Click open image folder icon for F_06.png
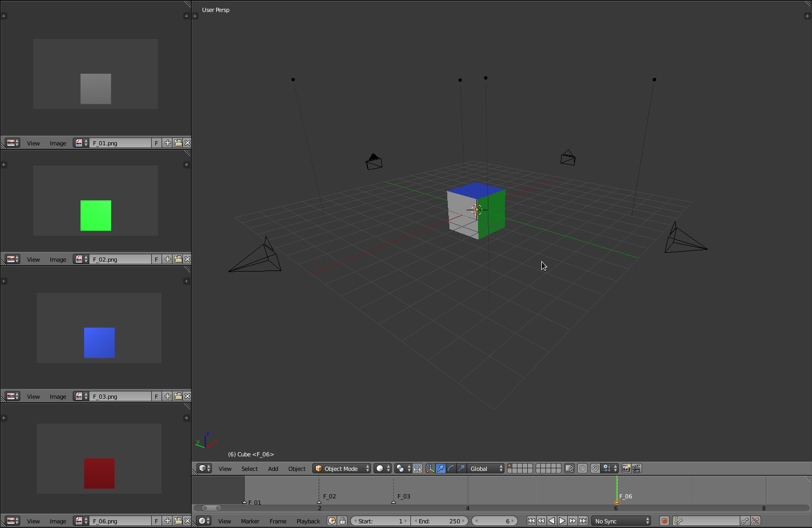812x528 pixels. [178, 521]
